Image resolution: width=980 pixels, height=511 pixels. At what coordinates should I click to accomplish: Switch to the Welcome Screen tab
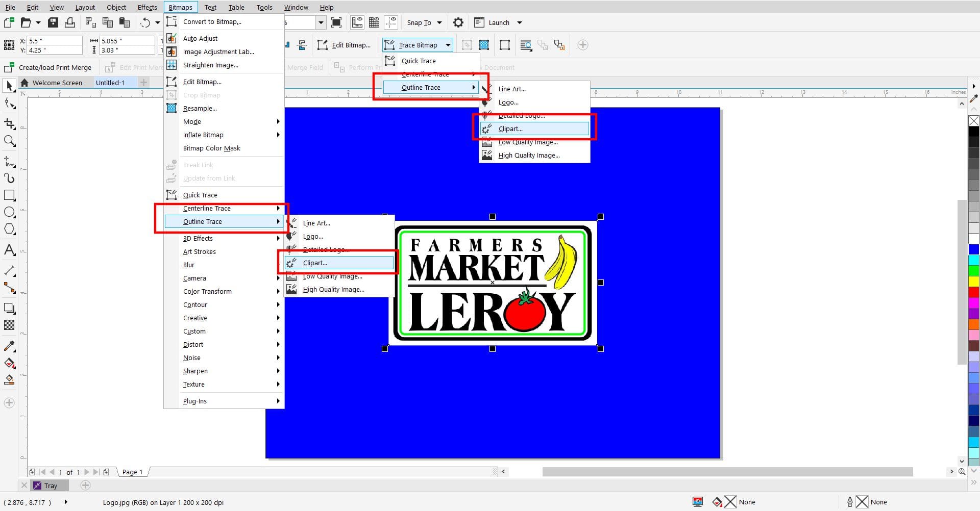tap(57, 83)
